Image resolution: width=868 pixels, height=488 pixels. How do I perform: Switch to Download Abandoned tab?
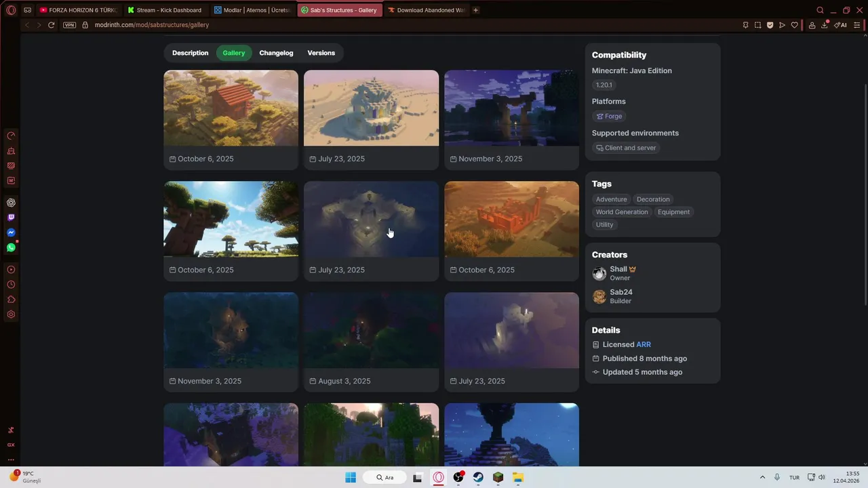pyautogui.click(x=426, y=10)
